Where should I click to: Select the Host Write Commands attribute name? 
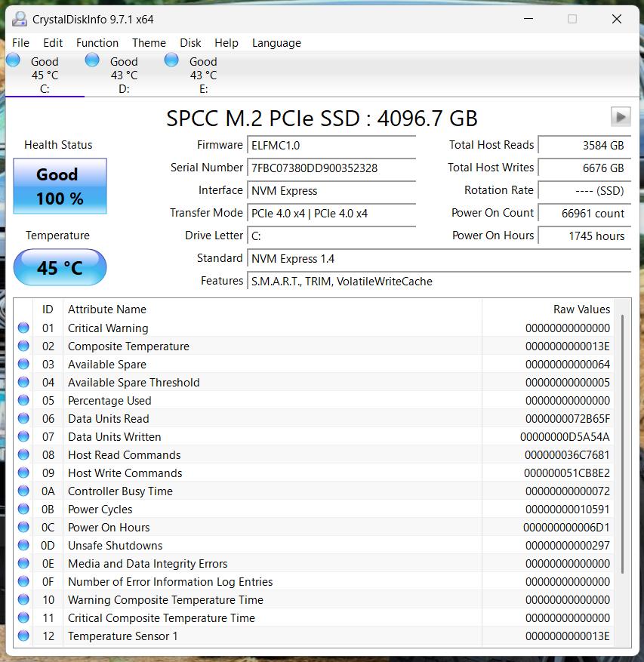pos(125,473)
